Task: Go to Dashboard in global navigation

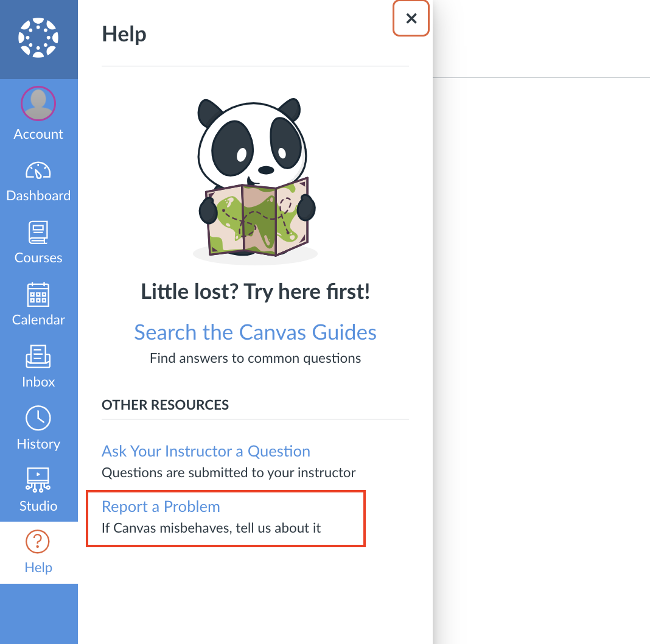Action: pos(38,181)
